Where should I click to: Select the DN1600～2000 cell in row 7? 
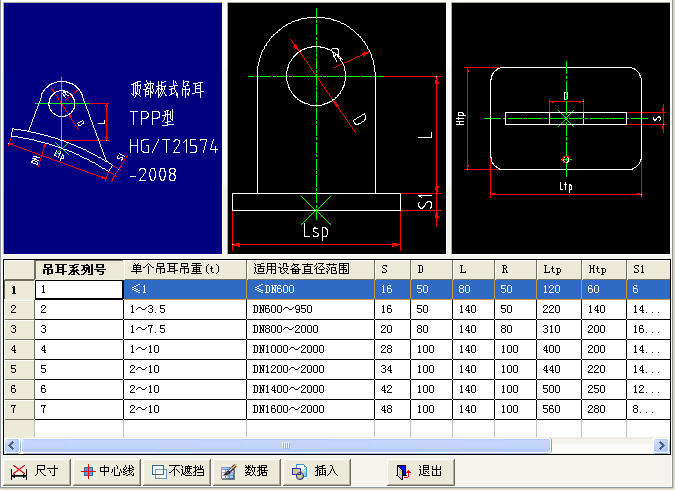(x=310, y=409)
